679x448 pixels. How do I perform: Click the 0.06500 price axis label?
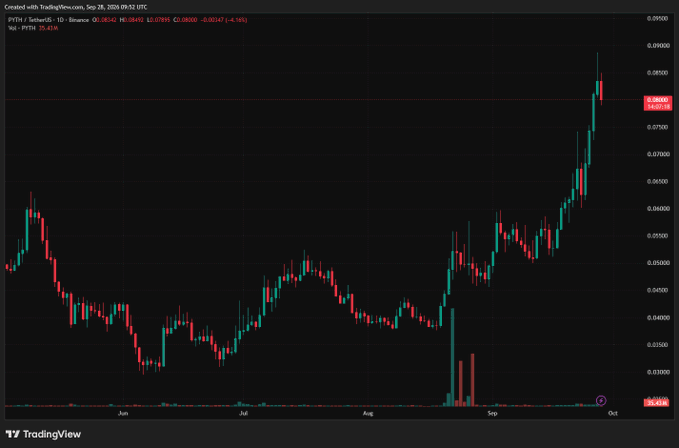[x=658, y=181]
